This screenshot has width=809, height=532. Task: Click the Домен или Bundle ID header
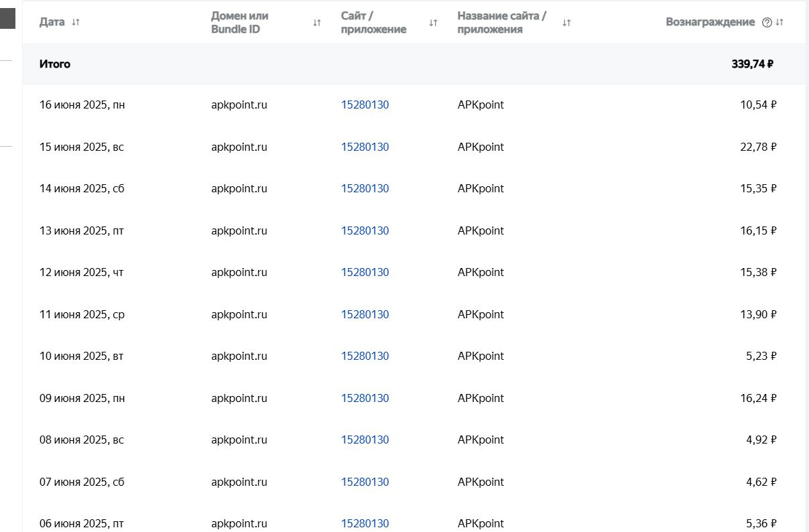(x=240, y=23)
